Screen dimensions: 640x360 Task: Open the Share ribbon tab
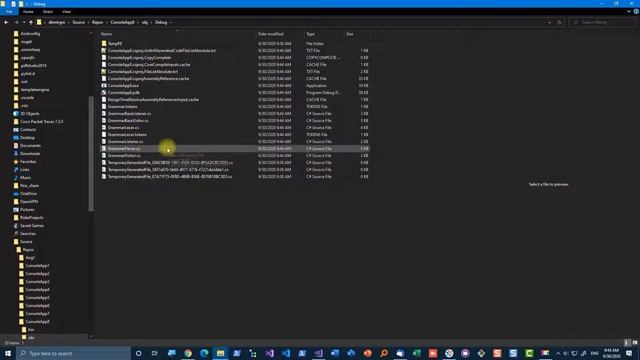tap(48, 12)
